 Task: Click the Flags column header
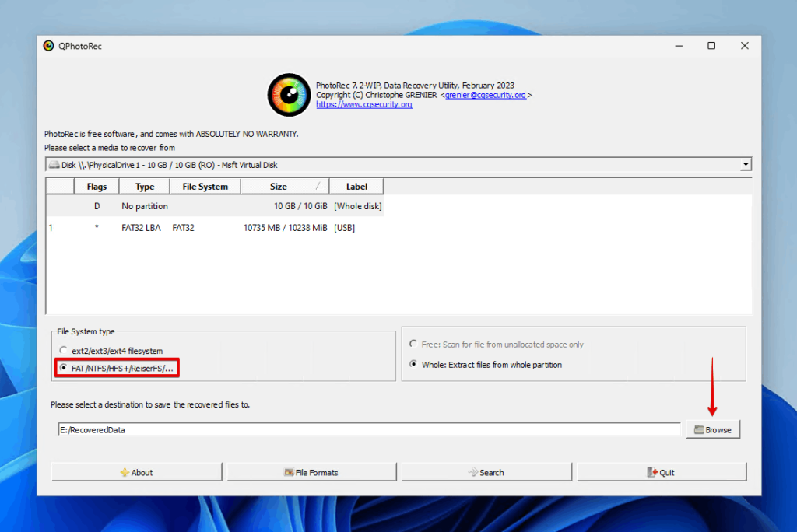click(x=96, y=186)
